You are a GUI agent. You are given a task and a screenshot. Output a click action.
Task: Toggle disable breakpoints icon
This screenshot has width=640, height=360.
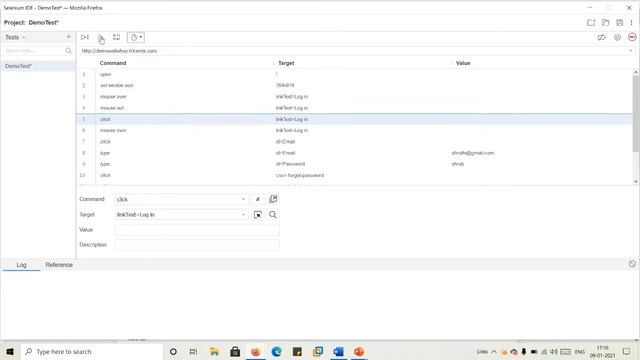point(601,38)
